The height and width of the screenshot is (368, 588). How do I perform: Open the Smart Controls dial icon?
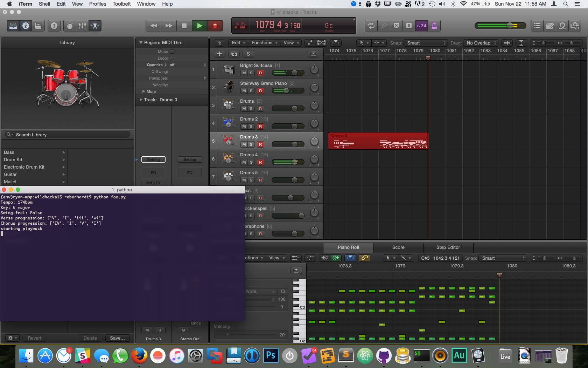pos(70,26)
